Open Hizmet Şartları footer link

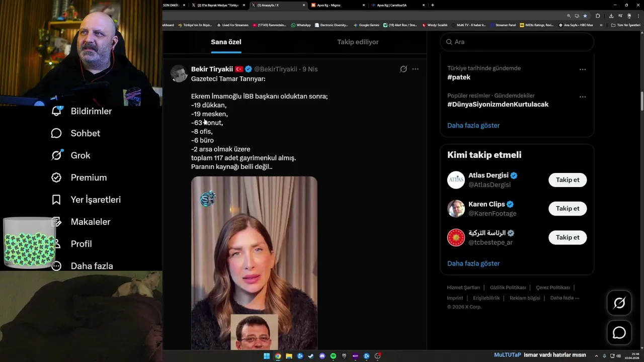tap(463, 288)
